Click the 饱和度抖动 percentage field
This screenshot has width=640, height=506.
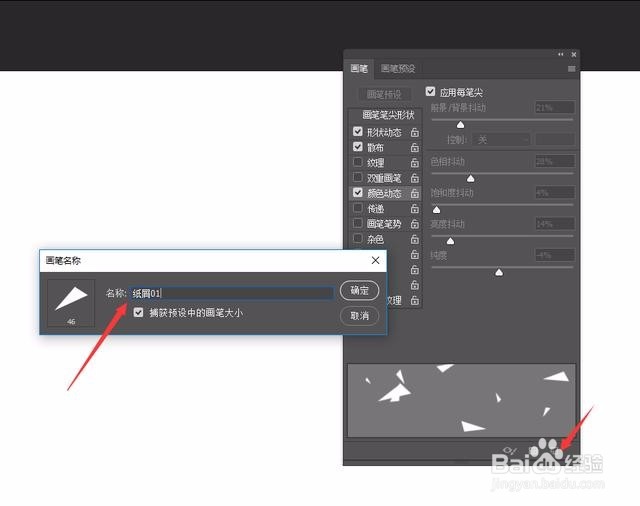click(x=555, y=193)
